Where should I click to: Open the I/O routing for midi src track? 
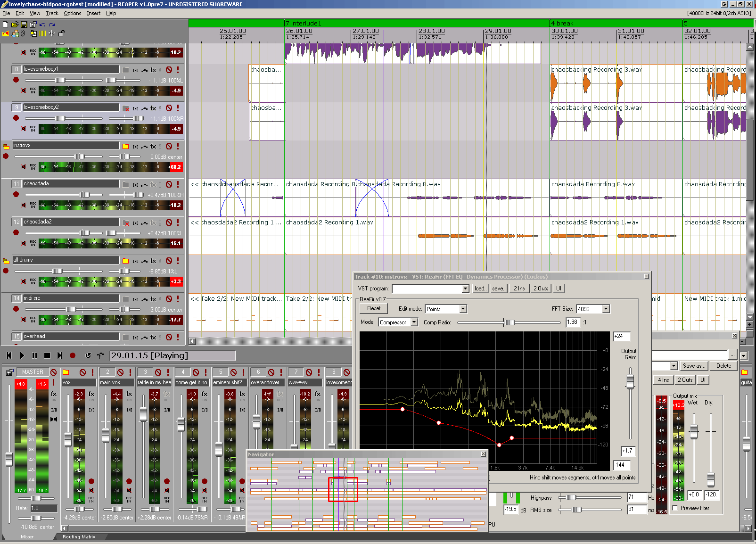tap(135, 299)
